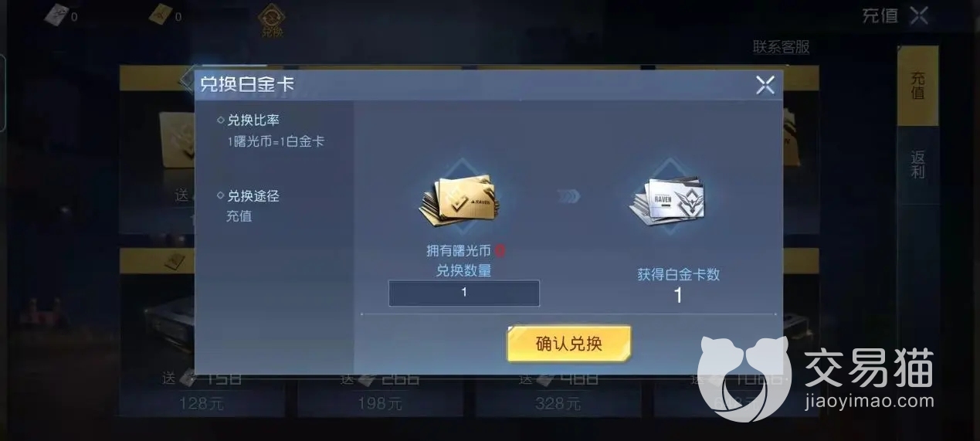
Task: Click the 兑换比率 info label
Action: point(253,120)
